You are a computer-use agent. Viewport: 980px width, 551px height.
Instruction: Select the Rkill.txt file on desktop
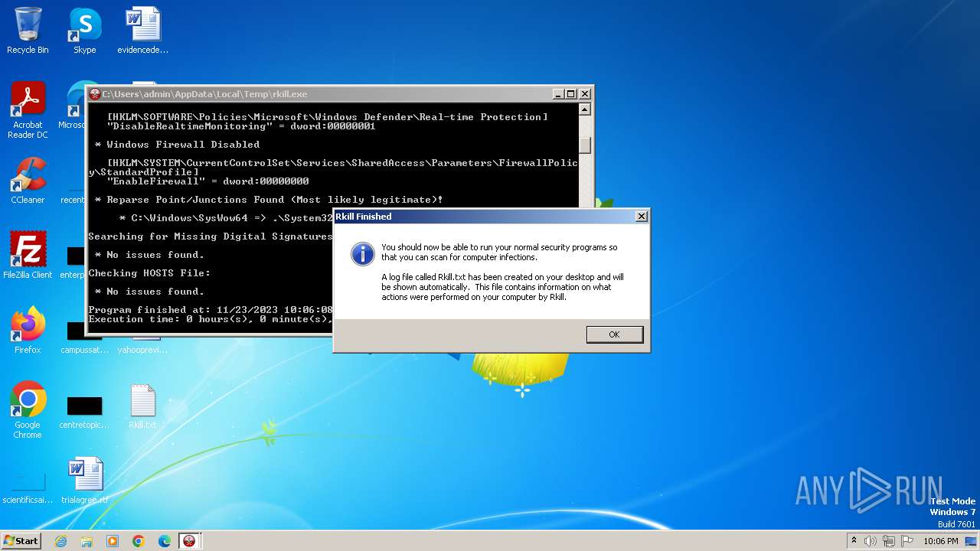[x=142, y=406]
